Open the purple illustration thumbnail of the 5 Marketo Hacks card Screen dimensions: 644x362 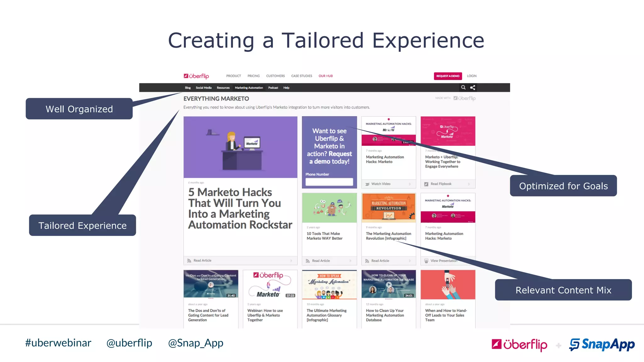click(241, 147)
